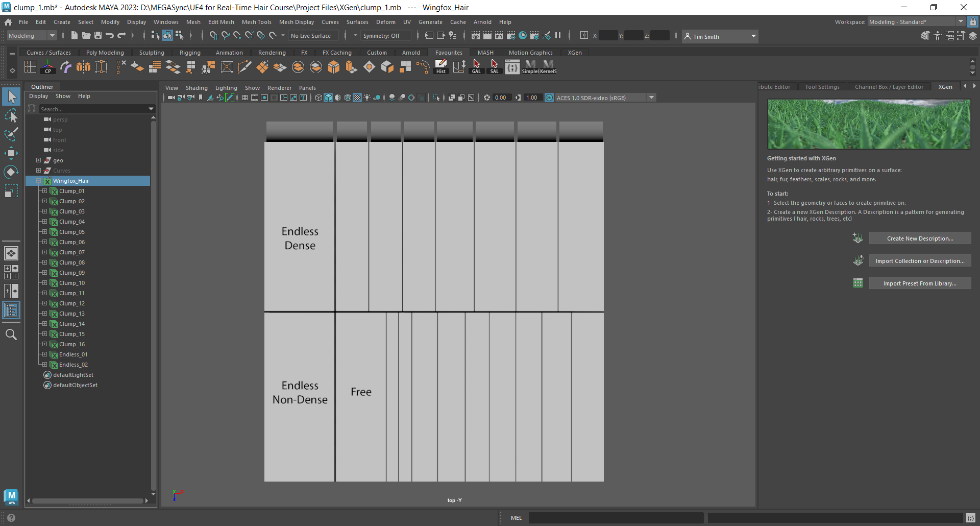Open the Workspace Modeling - Standard dropdown

[916, 21]
